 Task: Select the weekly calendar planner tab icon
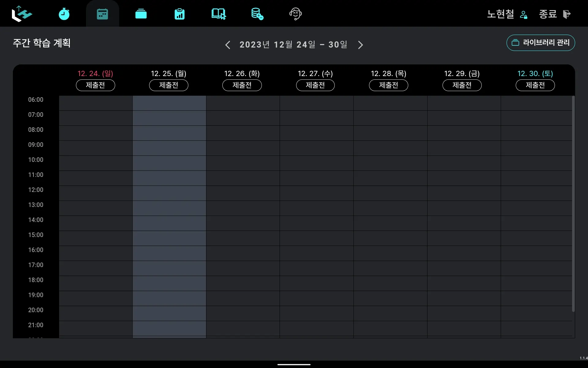coord(102,14)
